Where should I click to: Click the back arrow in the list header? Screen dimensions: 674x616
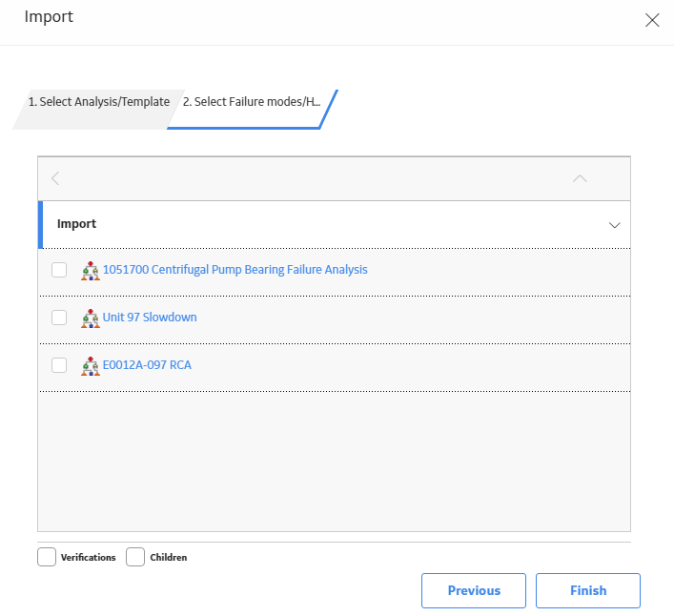point(55,178)
